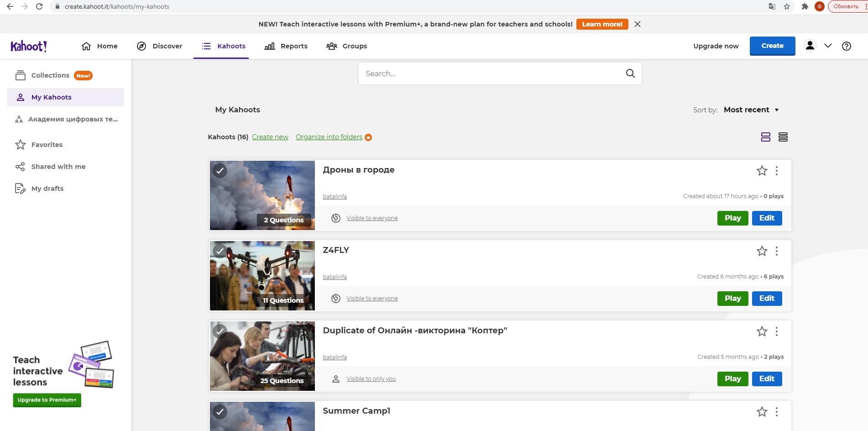This screenshot has height=431, width=868.
Task: Go back in browser history
Action: 10,6
